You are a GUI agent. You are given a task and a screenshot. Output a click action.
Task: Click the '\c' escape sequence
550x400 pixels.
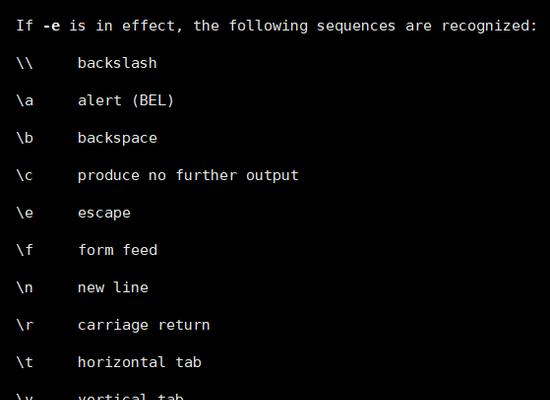pos(25,175)
